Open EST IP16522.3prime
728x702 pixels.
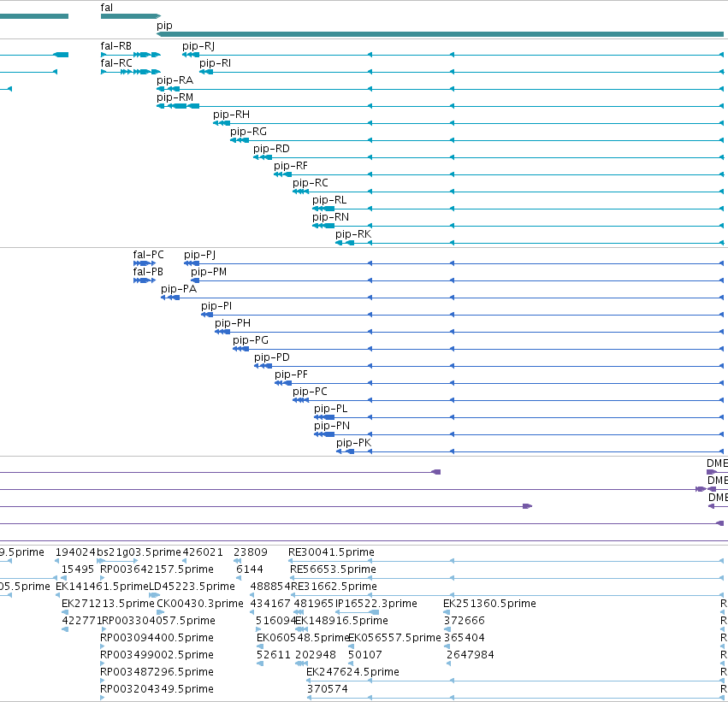pos(376,604)
